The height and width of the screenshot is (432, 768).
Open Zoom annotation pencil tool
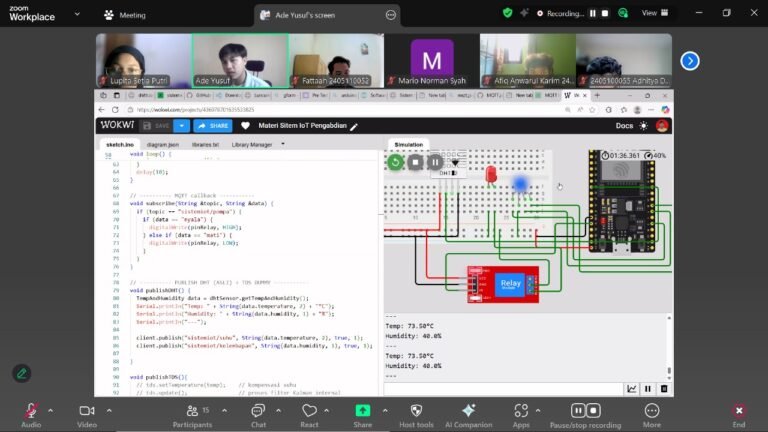[22, 373]
